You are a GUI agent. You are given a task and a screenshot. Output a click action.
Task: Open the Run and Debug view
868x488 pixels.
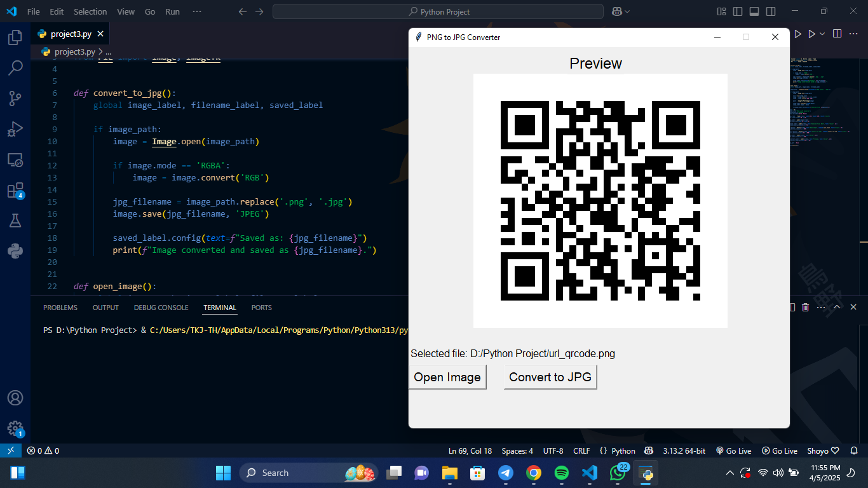point(15,129)
